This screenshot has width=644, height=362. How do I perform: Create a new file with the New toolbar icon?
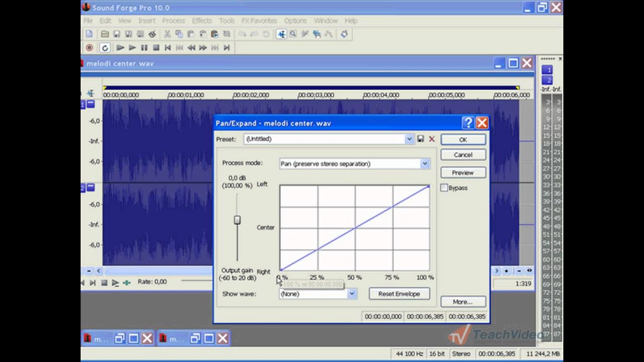(89, 34)
